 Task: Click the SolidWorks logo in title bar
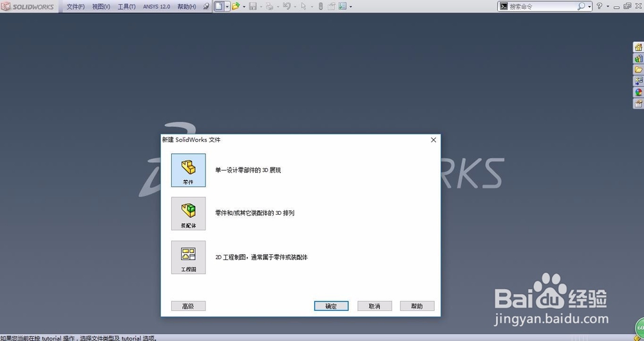(28, 6)
